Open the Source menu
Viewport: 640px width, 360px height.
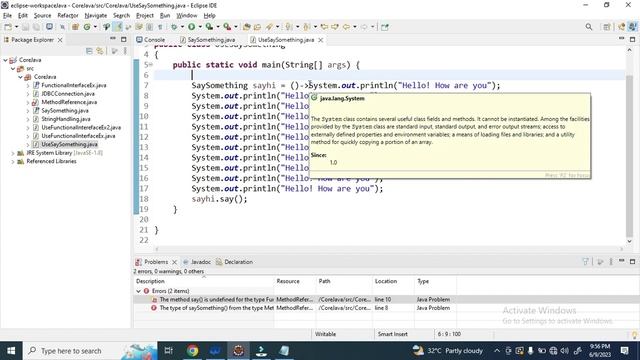[x=42, y=16]
